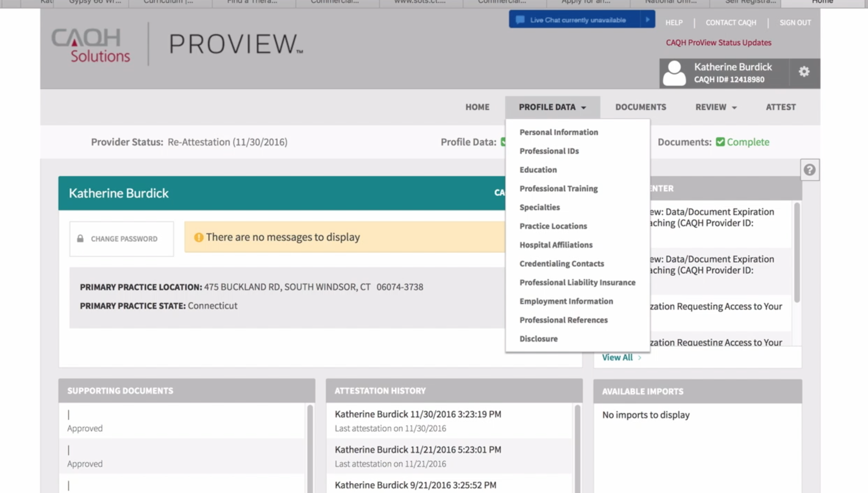Open the Documents nav tab
The width and height of the screenshot is (868, 493).
(x=641, y=107)
